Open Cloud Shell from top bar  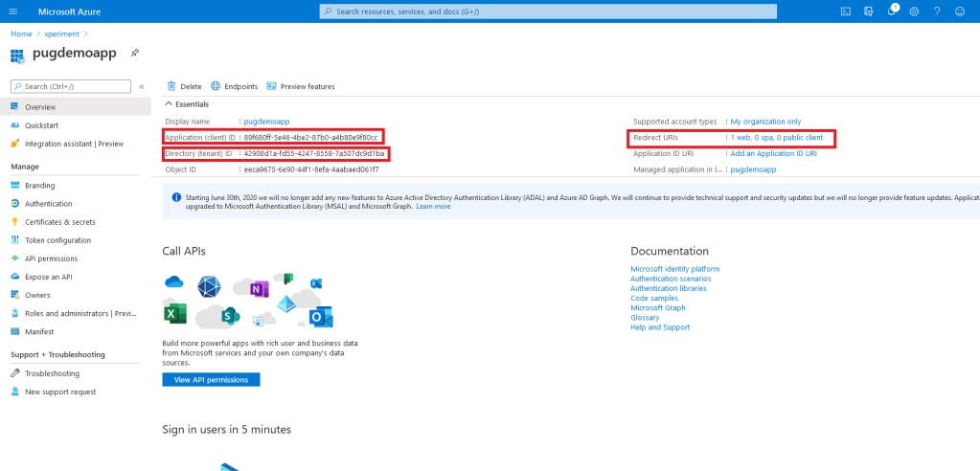(x=845, y=11)
